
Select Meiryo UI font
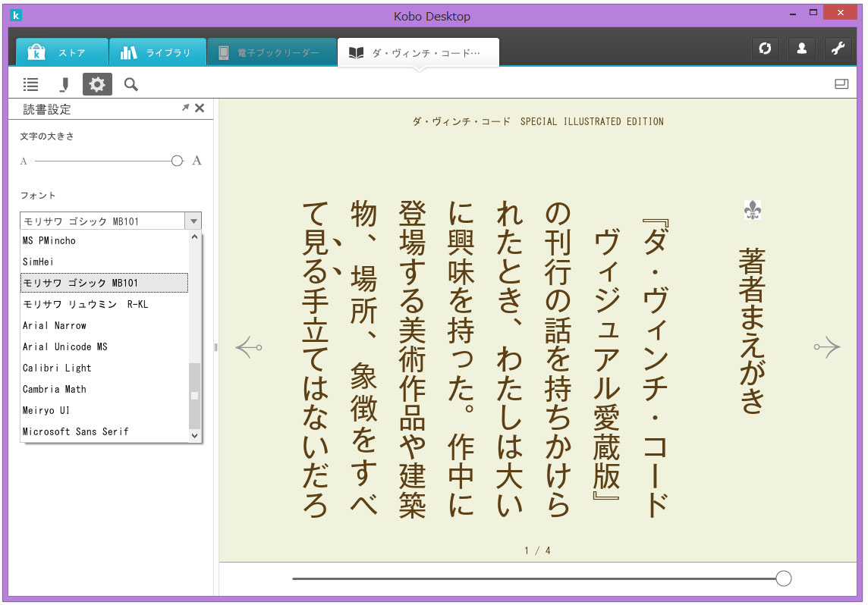click(x=104, y=410)
